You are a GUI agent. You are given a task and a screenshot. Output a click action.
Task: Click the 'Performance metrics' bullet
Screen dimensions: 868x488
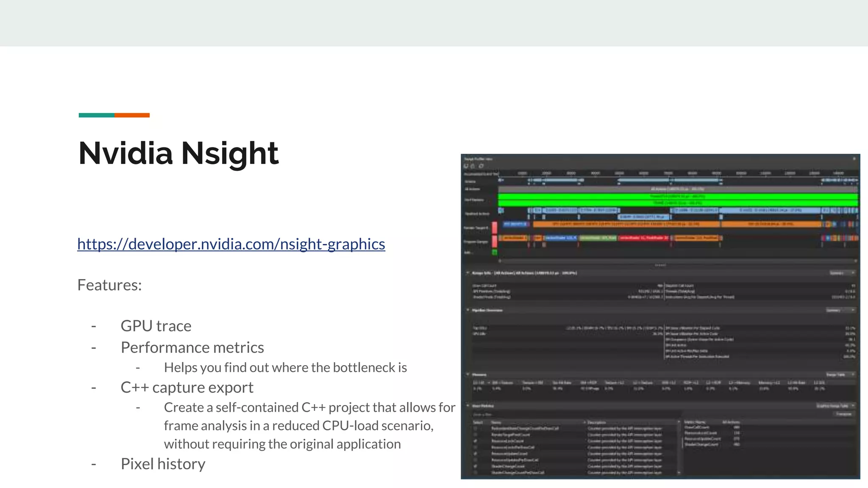point(192,348)
